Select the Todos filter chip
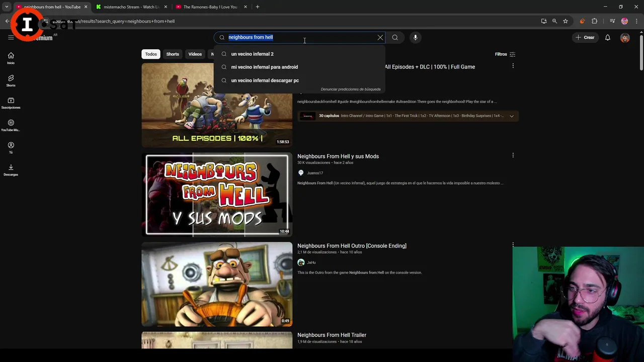Image resolution: width=644 pixels, height=362 pixels. point(151,54)
